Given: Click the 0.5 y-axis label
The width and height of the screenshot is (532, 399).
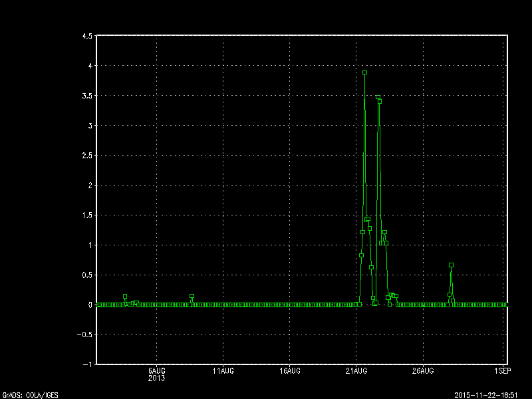Looking at the screenshot, I should [87, 275].
